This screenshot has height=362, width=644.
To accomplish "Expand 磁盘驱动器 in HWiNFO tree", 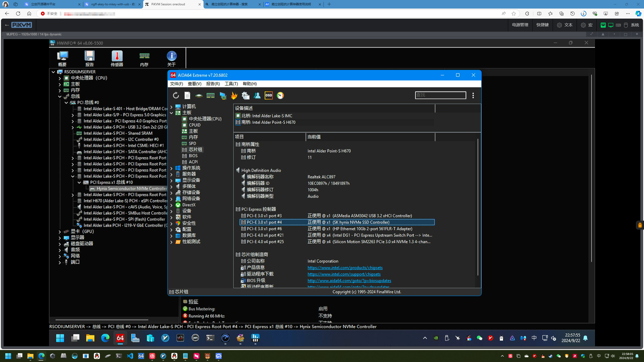I will 60,244.
